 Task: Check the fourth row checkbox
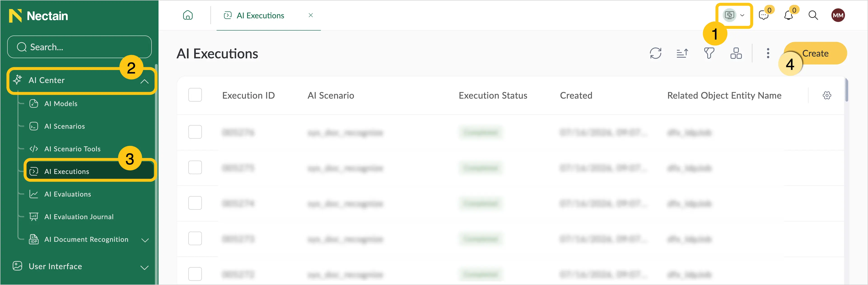195,238
